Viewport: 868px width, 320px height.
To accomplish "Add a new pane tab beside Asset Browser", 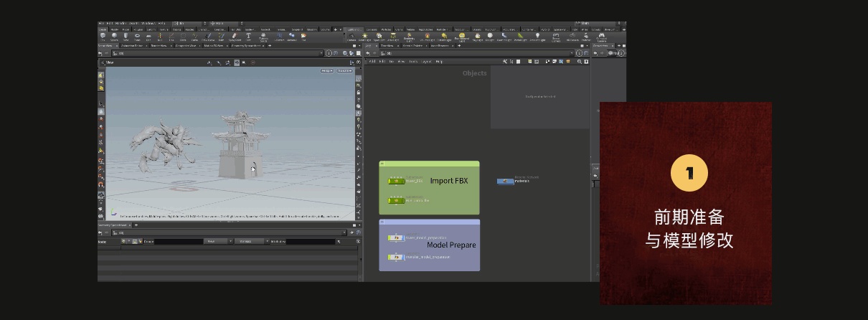I will [x=459, y=46].
